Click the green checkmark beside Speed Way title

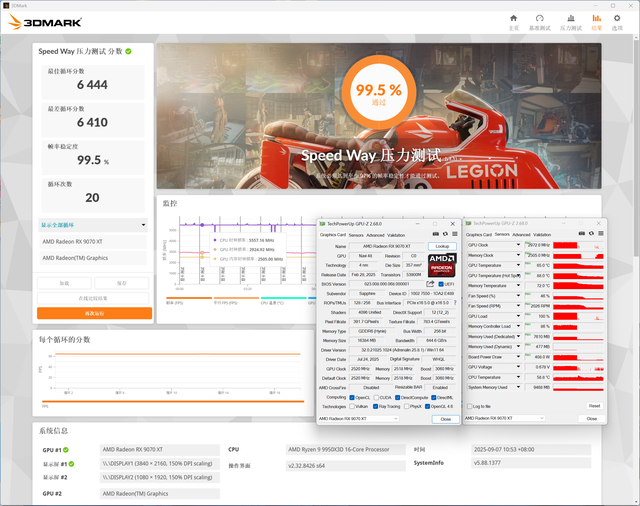pos(128,51)
